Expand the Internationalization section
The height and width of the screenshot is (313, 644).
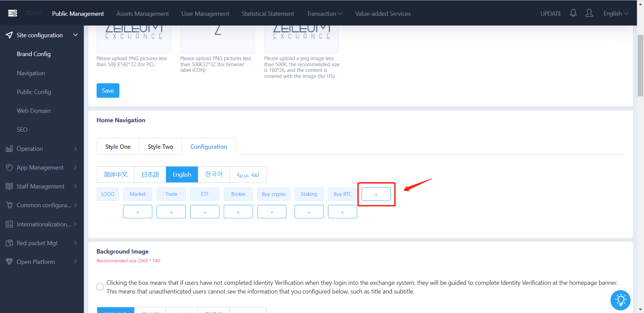[75, 224]
